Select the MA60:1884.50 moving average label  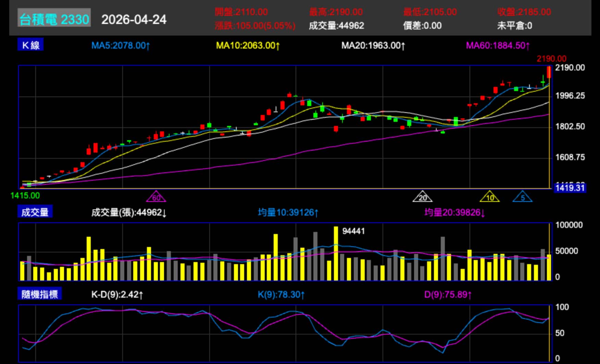498,45
